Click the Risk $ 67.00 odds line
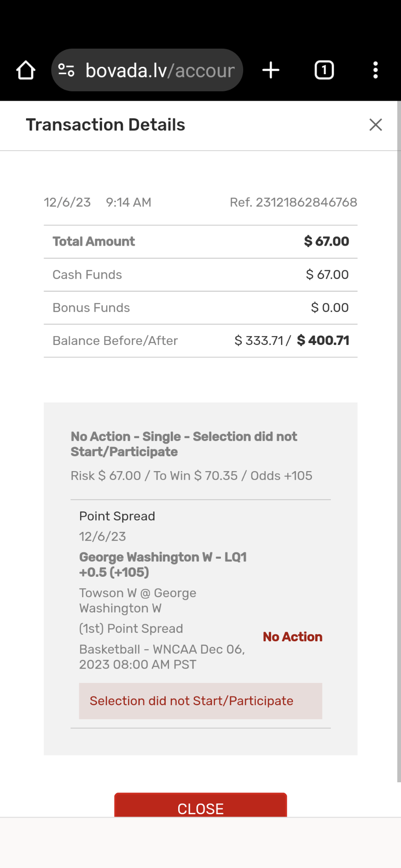Image resolution: width=401 pixels, height=868 pixels. pos(191,476)
